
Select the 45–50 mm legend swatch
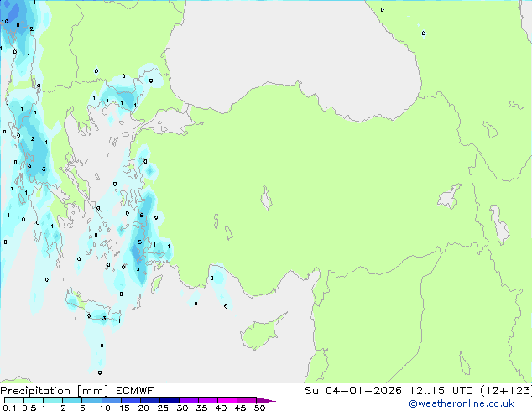247,400
